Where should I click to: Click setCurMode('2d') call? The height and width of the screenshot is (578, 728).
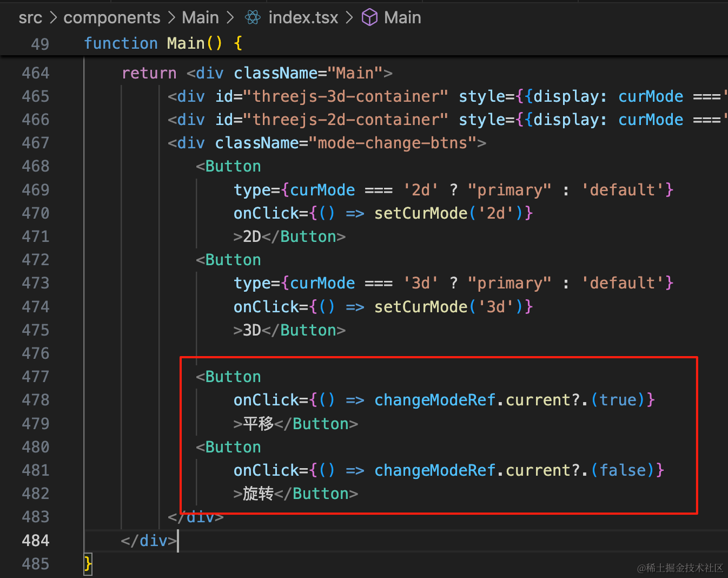tap(449, 213)
